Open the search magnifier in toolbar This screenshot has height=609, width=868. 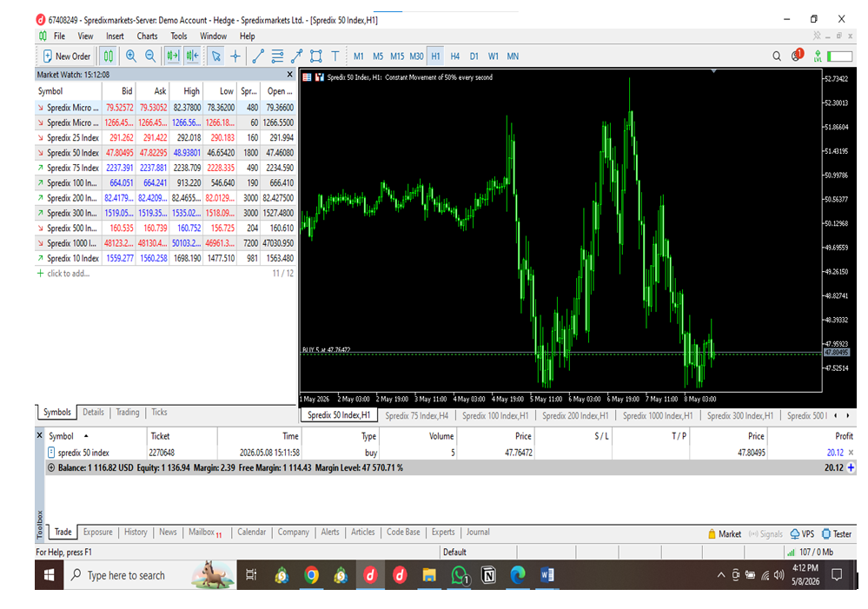(x=777, y=56)
